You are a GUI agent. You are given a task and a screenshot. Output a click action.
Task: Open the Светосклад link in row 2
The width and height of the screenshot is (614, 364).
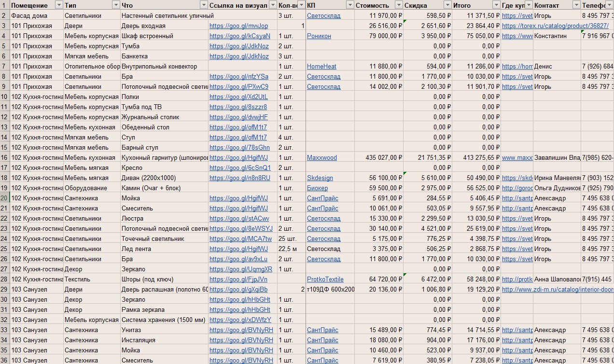(x=323, y=15)
